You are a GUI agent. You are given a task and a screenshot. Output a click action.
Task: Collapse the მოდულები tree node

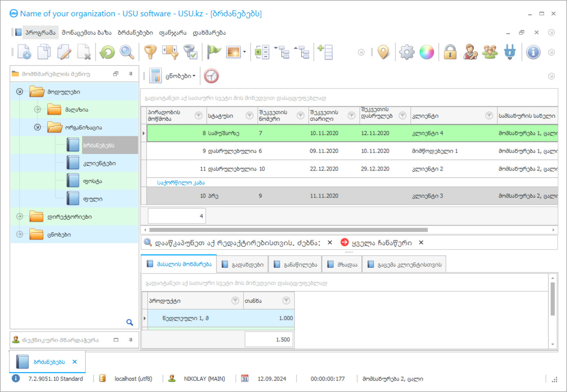(x=20, y=92)
